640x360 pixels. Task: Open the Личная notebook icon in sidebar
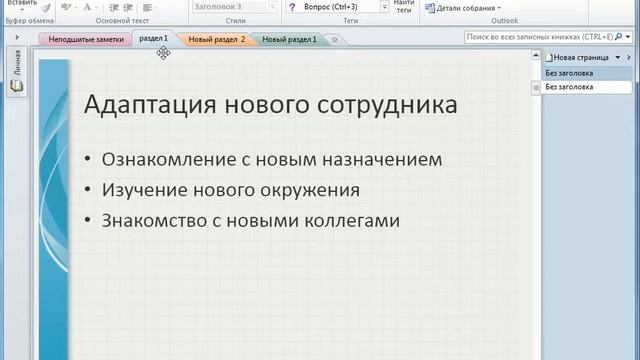[x=17, y=86]
